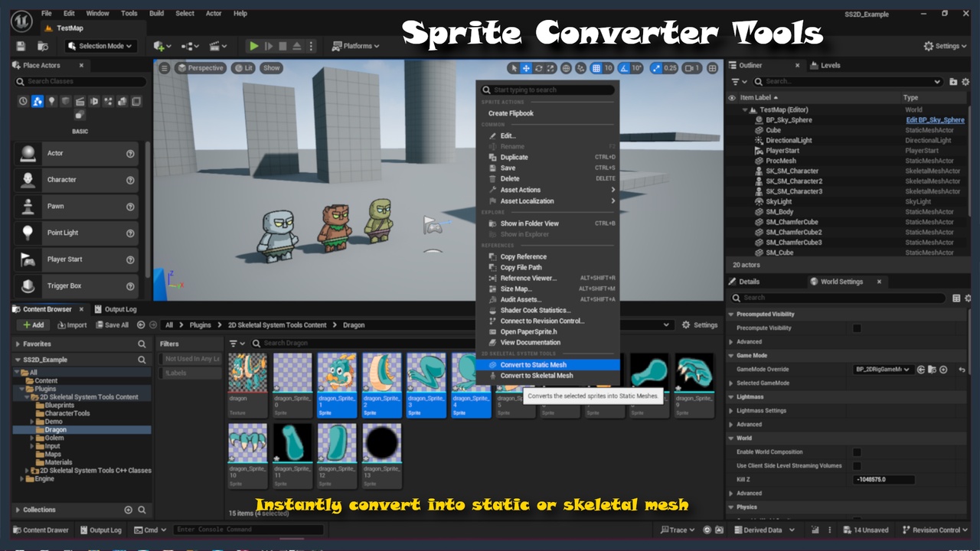Click the Trigger Box actor icon

[x=28, y=286]
